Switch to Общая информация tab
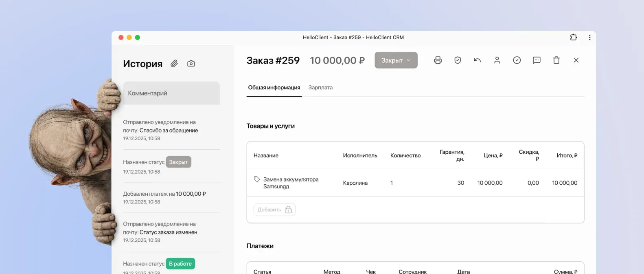This screenshot has width=644, height=274. (x=274, y=88)
